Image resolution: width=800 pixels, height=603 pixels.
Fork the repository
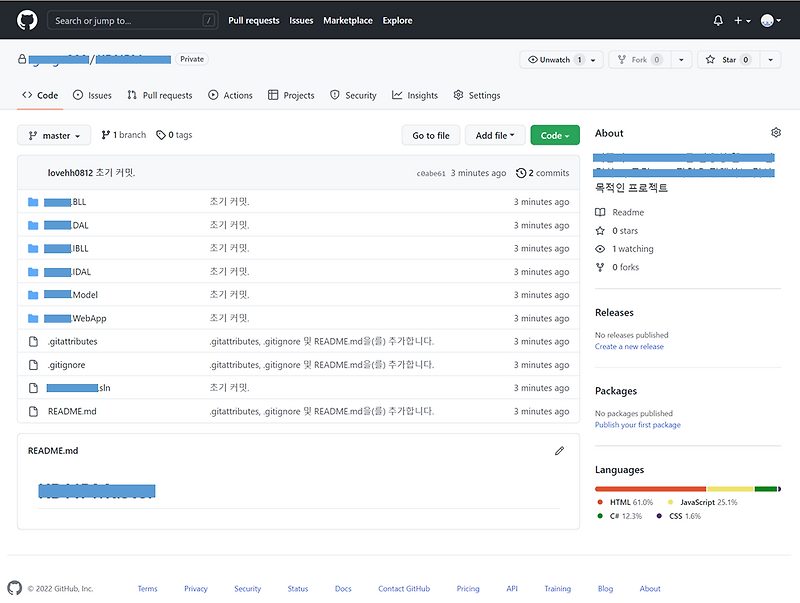click(x=637, y=59)
